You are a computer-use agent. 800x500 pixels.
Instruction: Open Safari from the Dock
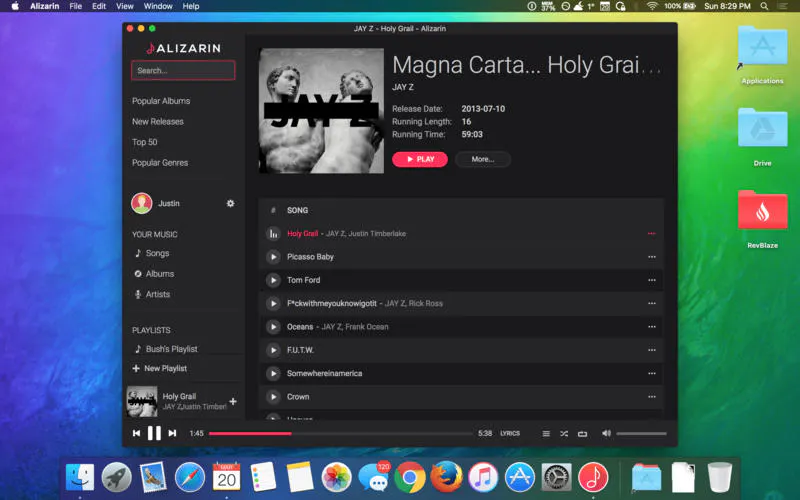(189, 478)
